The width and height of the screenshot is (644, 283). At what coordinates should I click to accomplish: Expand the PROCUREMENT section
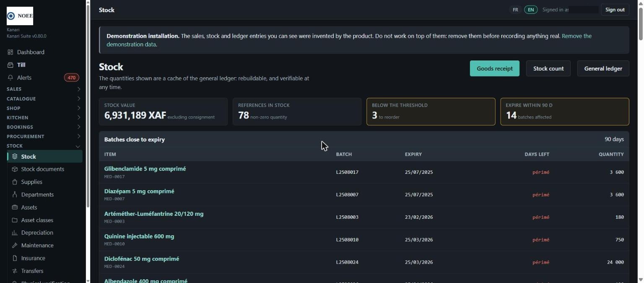coord(44,136)
